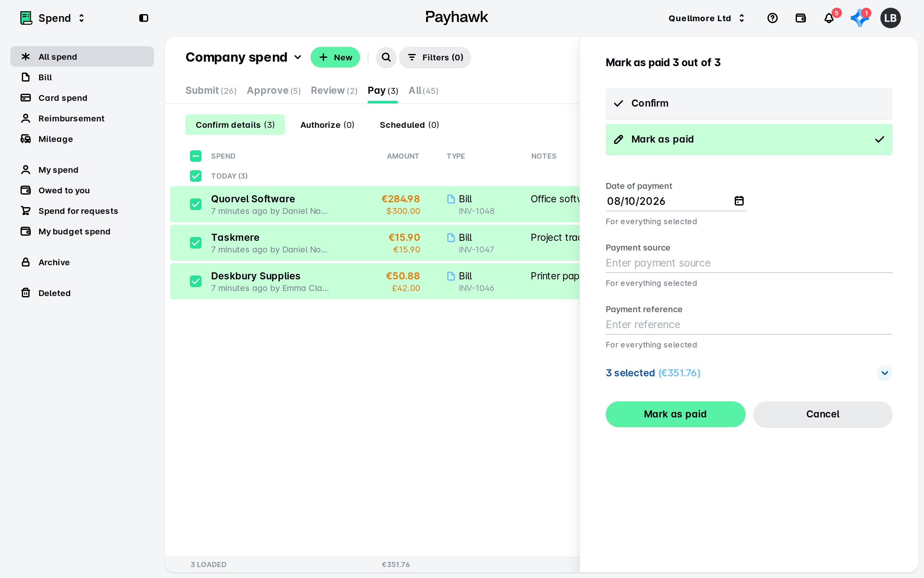The width and height of the screenshot is (924, 578).
Task: Open the LB user avatar
Action: click(x=890, y=18)
